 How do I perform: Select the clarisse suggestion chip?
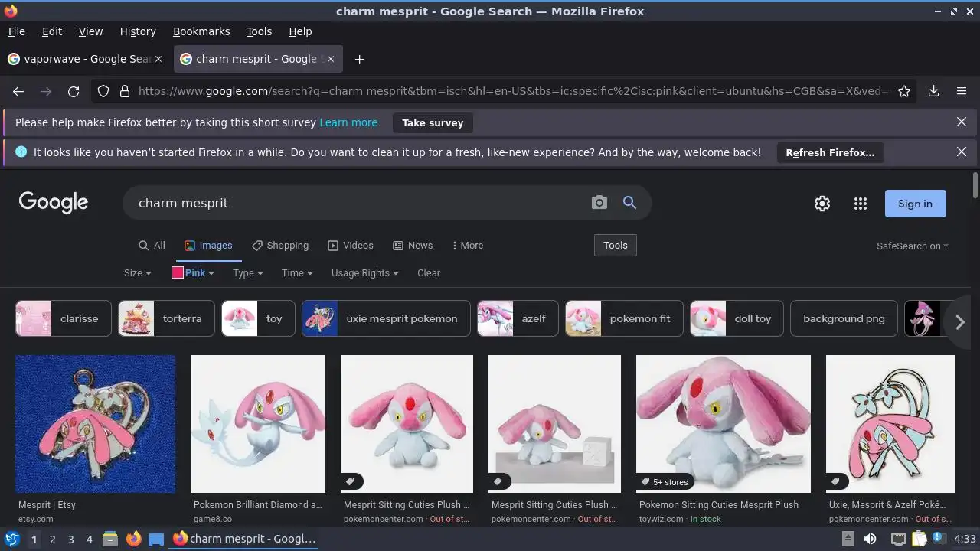(x=64, y=318)
